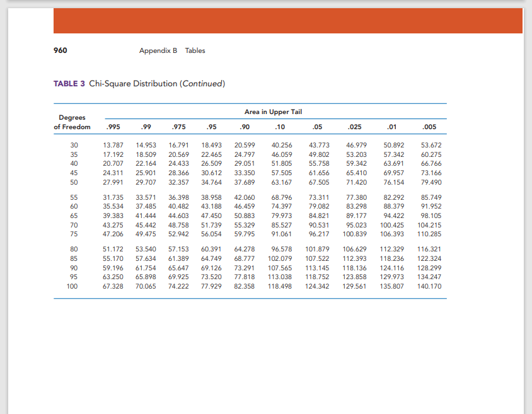Click the cell 100.425
The height and width of the screenshot is (414, 532).
392,225
